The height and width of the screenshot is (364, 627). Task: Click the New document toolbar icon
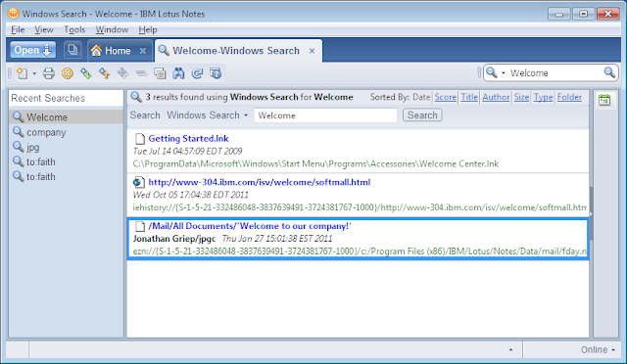point(22,73)
